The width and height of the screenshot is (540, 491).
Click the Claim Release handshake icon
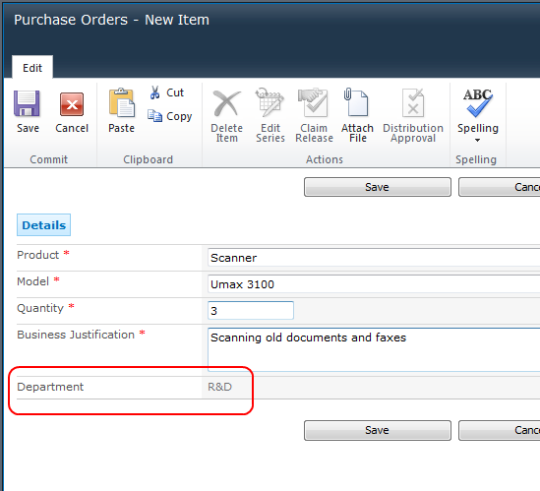pyautogui.click(x=313, y=102)
